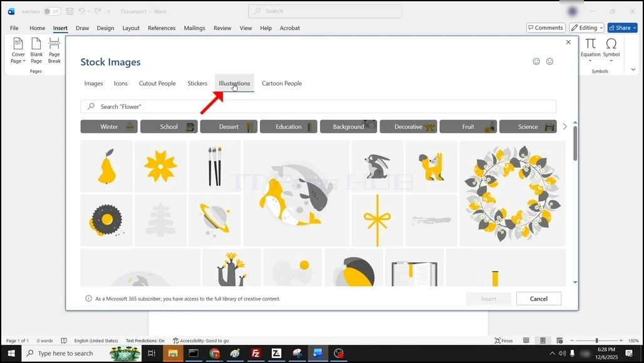Click the zoom out minus button
Screen dimensions: 644x363
tap(572, 340)
